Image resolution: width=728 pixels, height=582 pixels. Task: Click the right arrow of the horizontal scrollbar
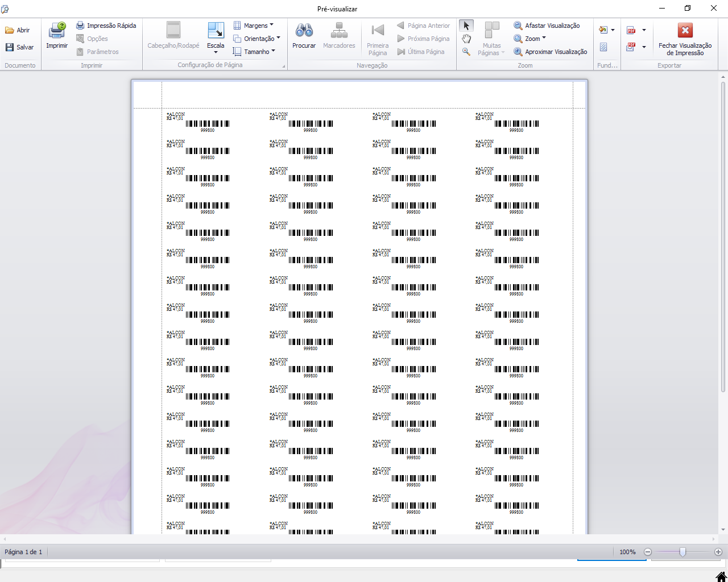pyautogui.click(x=714, y=539)
